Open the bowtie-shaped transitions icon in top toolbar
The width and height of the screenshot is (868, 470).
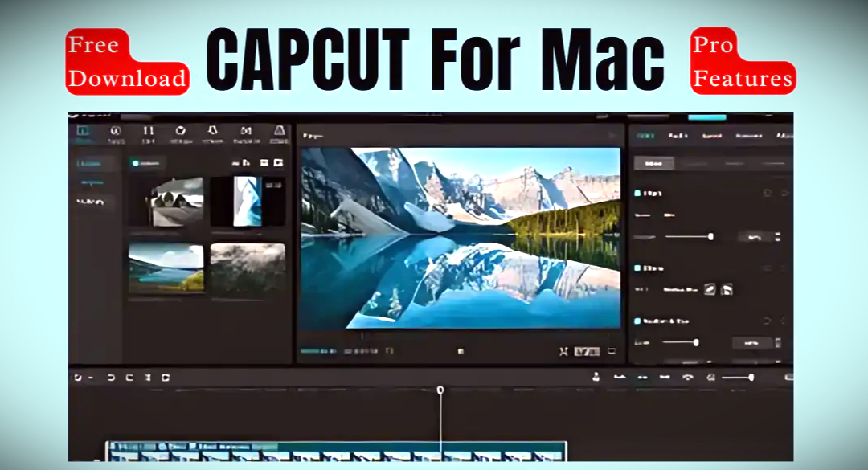click(x=247, y=133)
